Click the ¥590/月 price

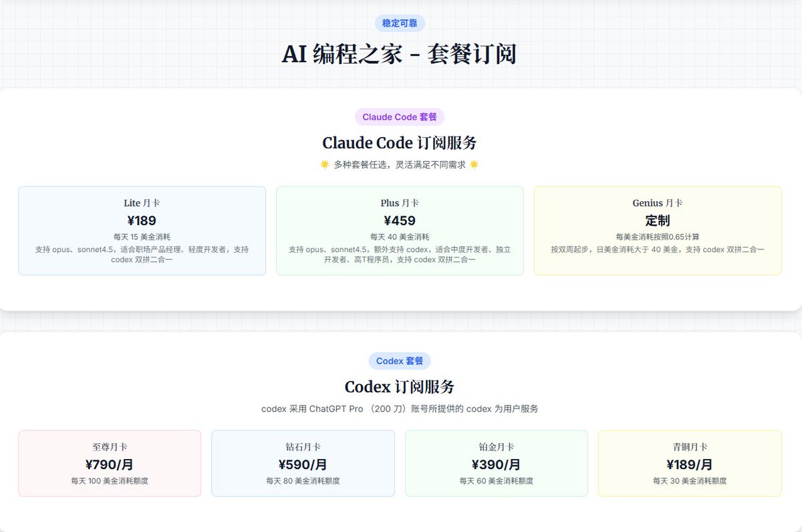coord(303,464)
